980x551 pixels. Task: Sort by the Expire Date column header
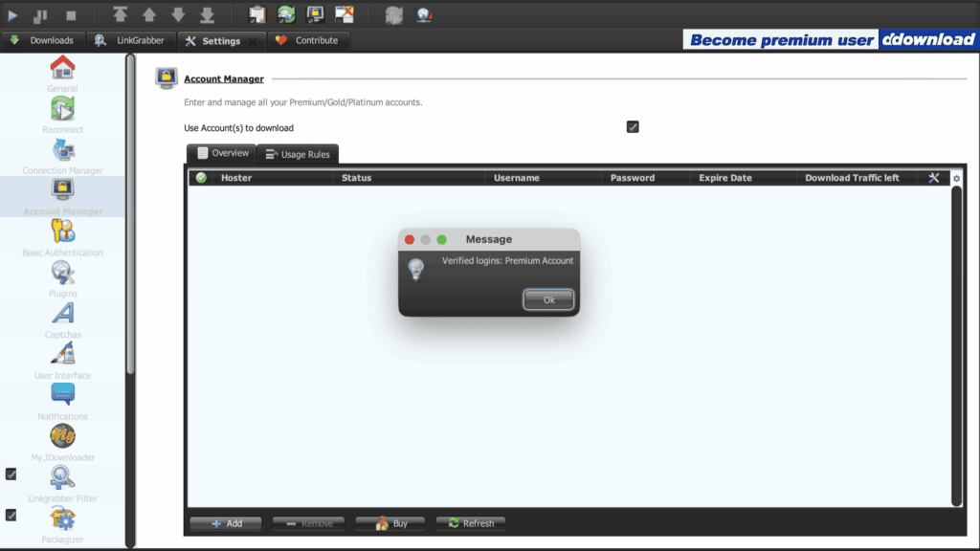[743, 177]
